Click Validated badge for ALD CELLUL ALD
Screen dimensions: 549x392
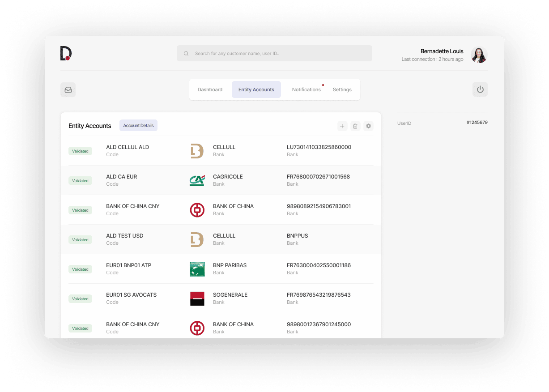tap(80, 151)
